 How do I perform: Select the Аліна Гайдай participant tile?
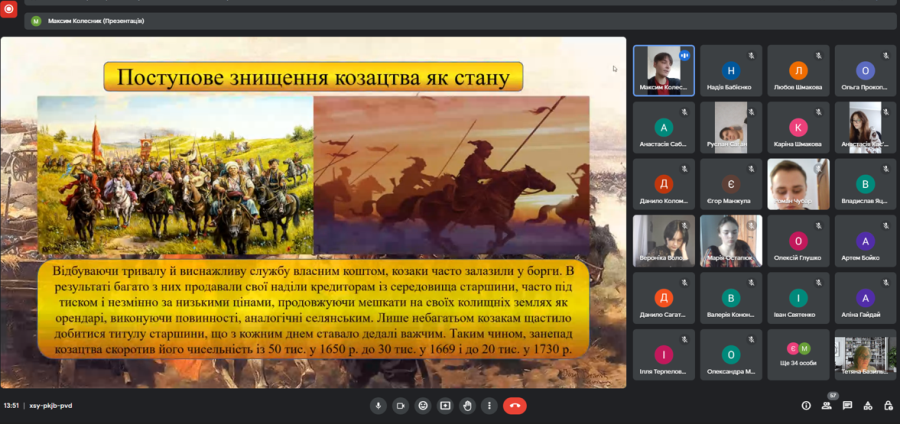point(865,298)
